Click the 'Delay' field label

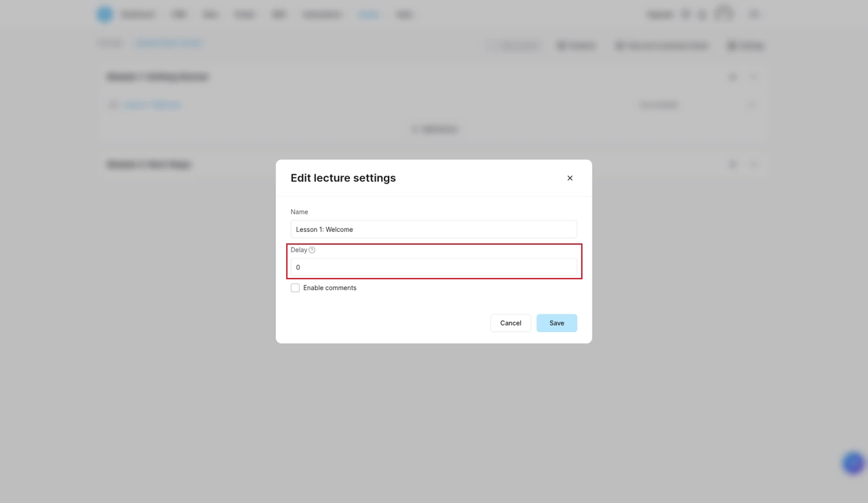pyautogui.click(x=299, y=250)
